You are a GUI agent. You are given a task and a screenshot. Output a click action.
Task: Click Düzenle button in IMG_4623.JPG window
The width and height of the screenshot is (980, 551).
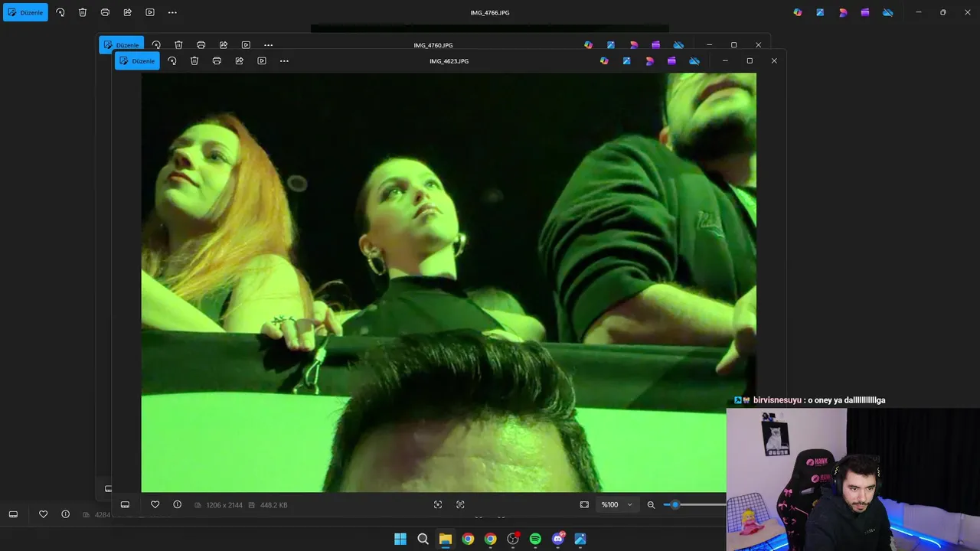pos(137,61)
